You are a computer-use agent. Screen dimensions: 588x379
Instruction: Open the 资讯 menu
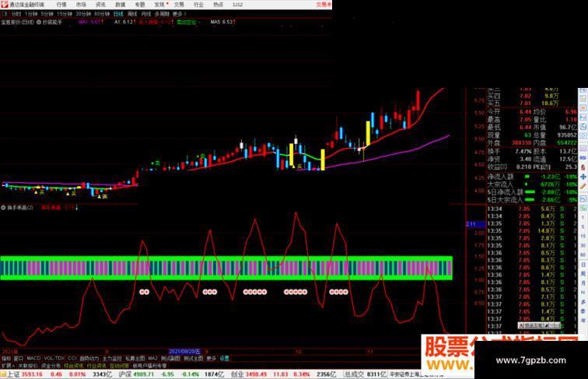point(100,5)
